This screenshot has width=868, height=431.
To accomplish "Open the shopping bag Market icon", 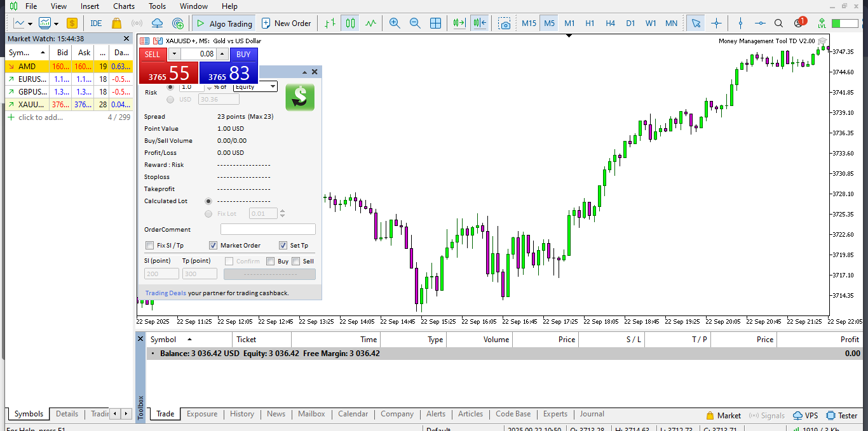I will point(116,23).
